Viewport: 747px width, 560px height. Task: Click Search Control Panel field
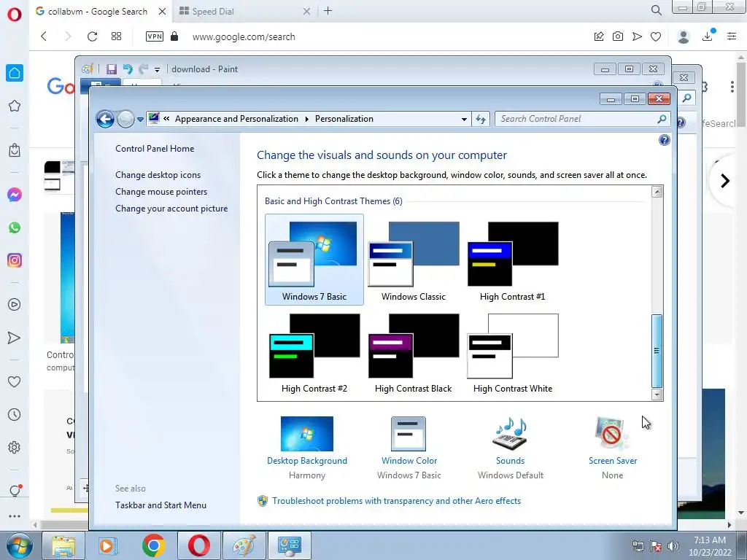coord(583,119)
